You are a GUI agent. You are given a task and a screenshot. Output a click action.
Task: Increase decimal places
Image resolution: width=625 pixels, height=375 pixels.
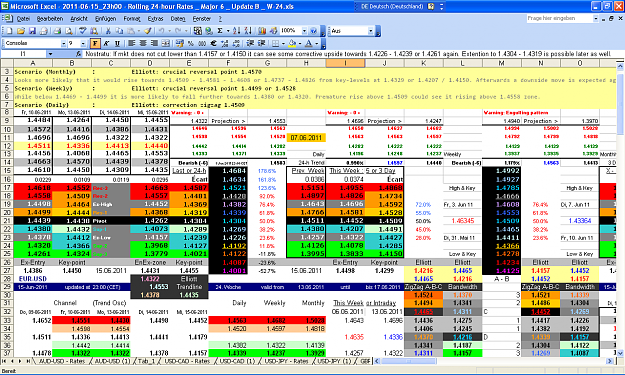pyautogui.click(x=224, y=43)
